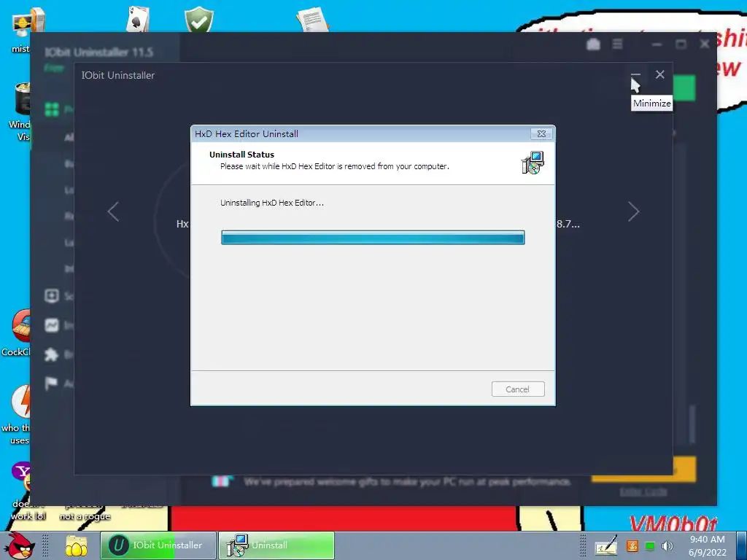Open the green shield desktop icon

(x=199, y=19)
